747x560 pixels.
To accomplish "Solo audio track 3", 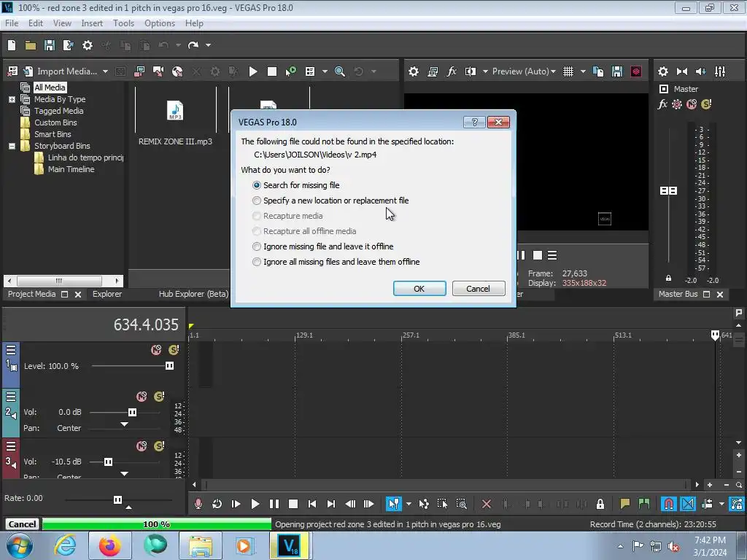I will pyautogui.click(x=159, y=446).
